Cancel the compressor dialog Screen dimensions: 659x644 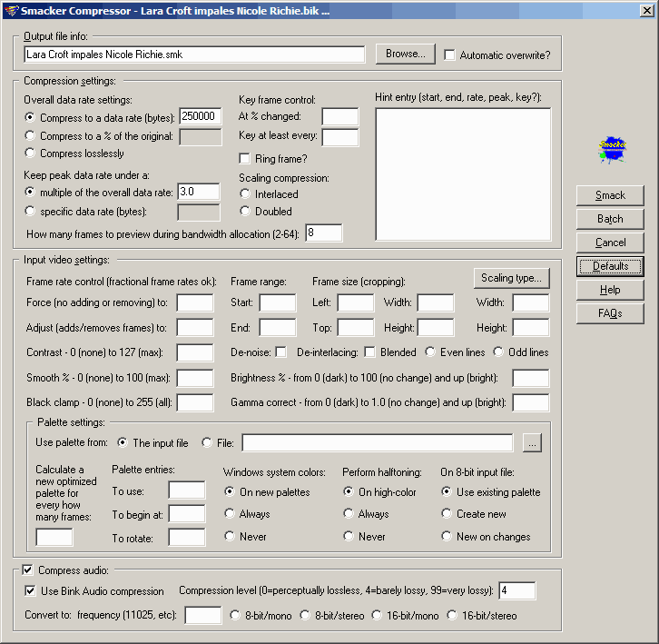(x=610, y=243)
